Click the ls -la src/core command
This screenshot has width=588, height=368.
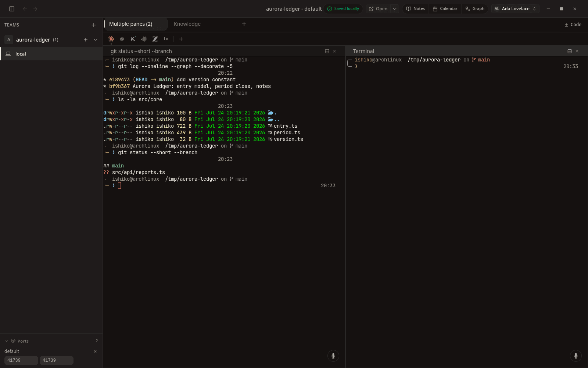click(140, 100)
